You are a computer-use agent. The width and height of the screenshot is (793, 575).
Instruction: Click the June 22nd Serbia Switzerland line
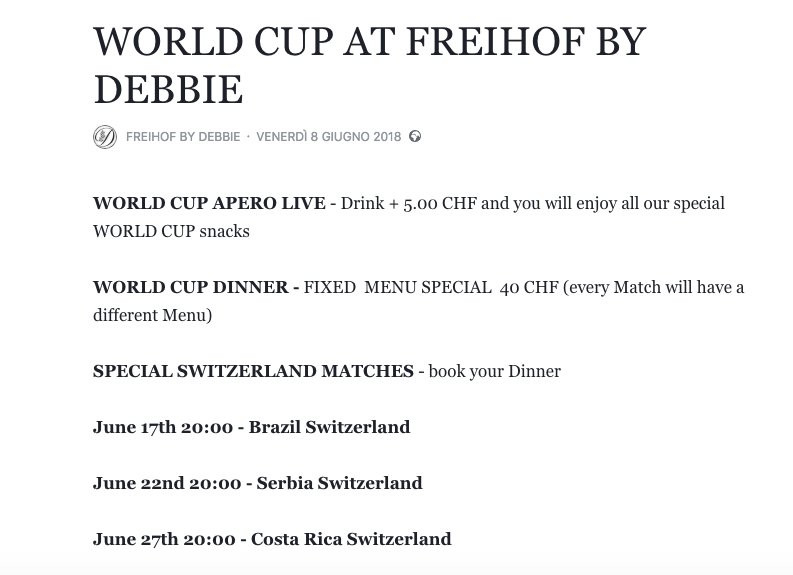[x=257, y=483]
